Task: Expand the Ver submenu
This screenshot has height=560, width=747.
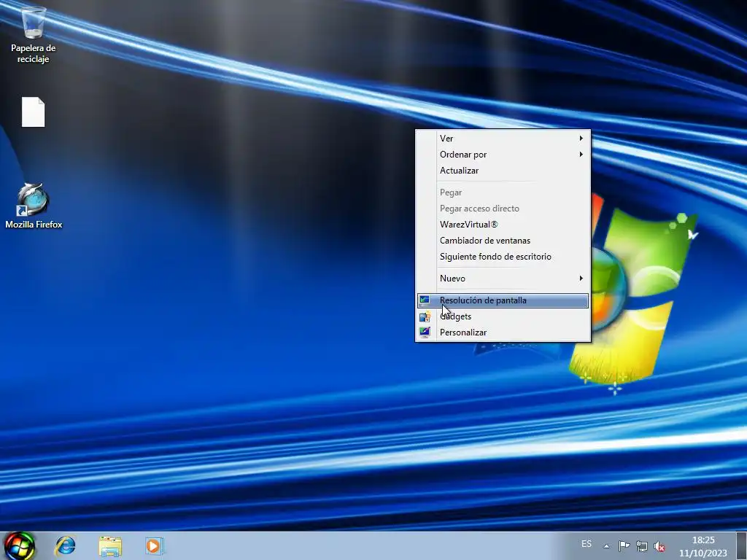Action: coord(503,138)
